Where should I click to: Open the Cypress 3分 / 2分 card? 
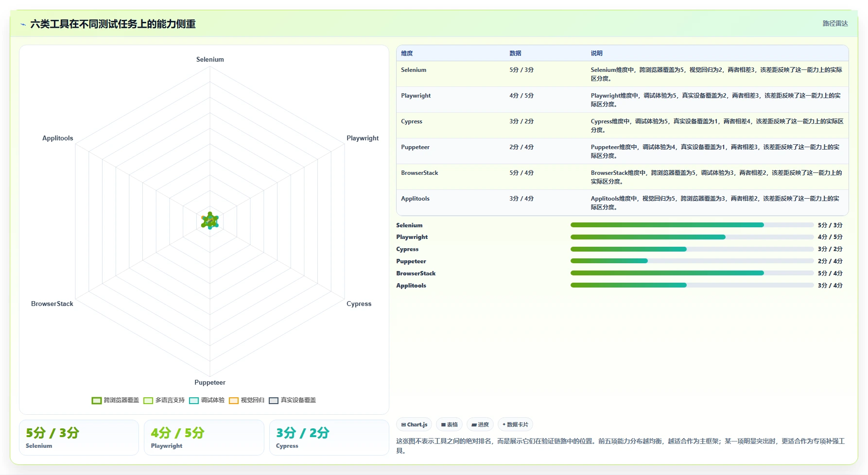(329, 438)
